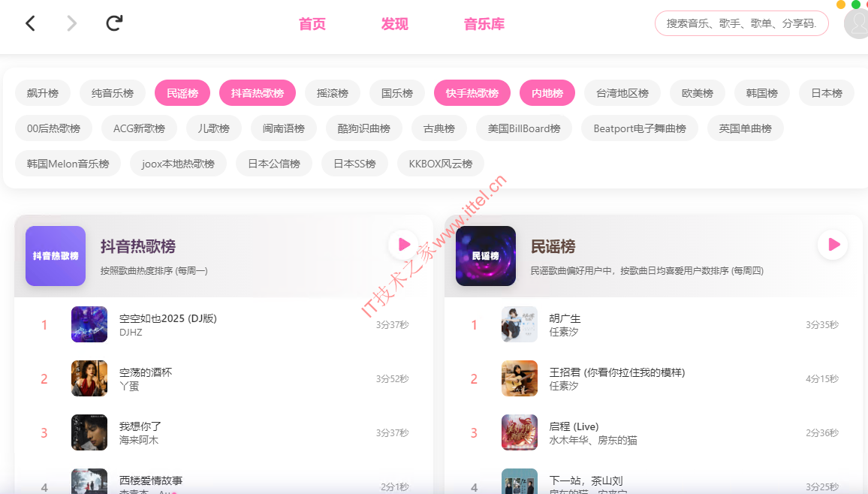Enable the 英国单曲榜 chip
The width and height of the screenshot is (868, 494).
point(745,128)
